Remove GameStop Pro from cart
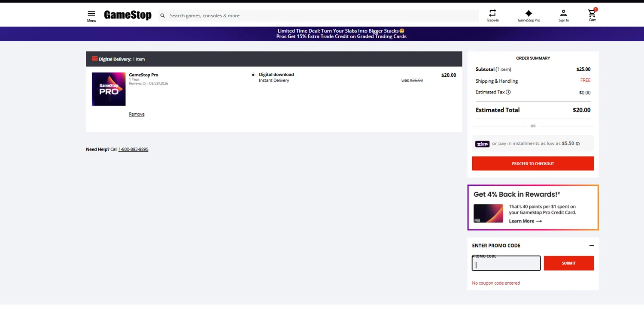 (137, 114)
